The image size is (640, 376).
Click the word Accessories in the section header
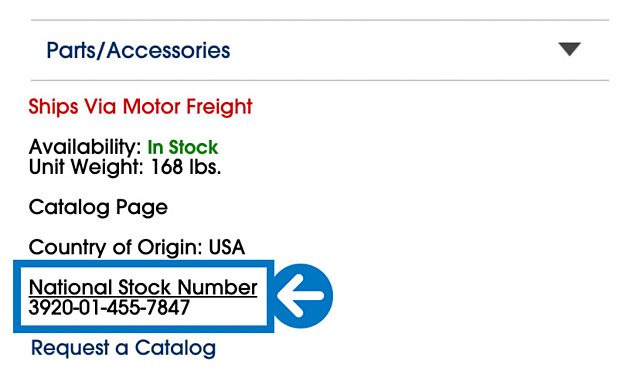[x=169, y=50]
